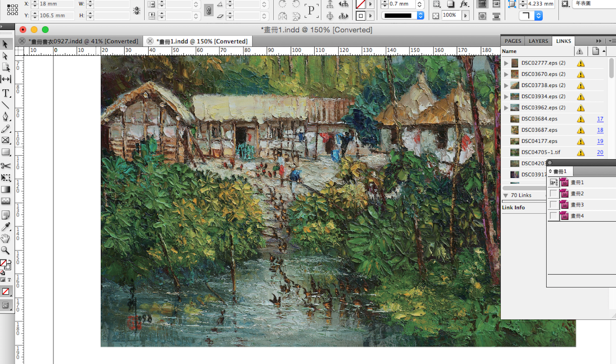The image size is (616, 364).
Task: Sort links by the status warning column header
Action: tap(580, 51)
